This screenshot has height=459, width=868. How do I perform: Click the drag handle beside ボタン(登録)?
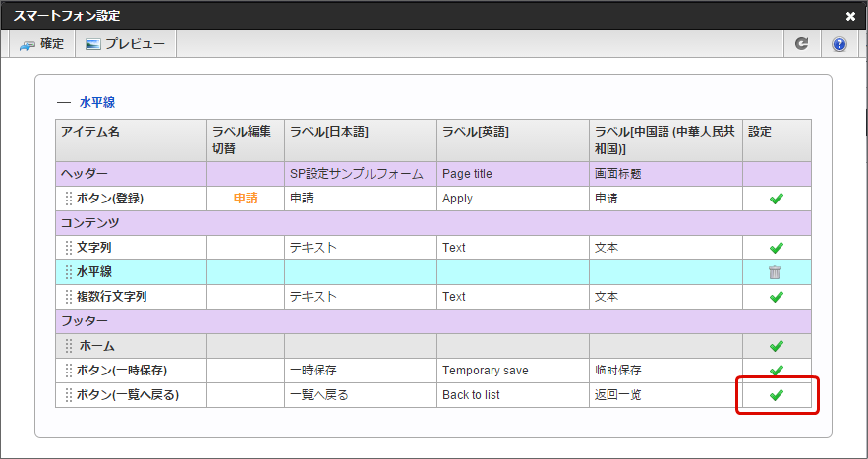(x=69, y=199)
